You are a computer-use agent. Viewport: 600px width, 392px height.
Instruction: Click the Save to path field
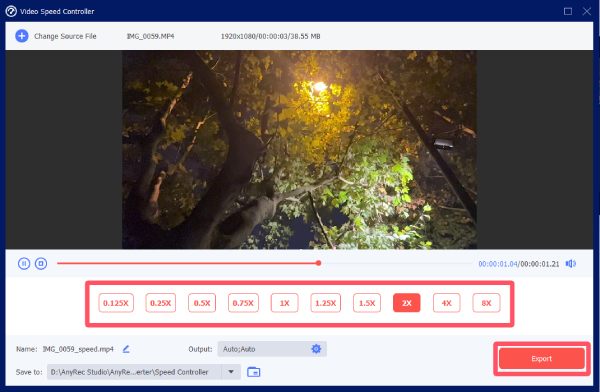tap(143, 372)
